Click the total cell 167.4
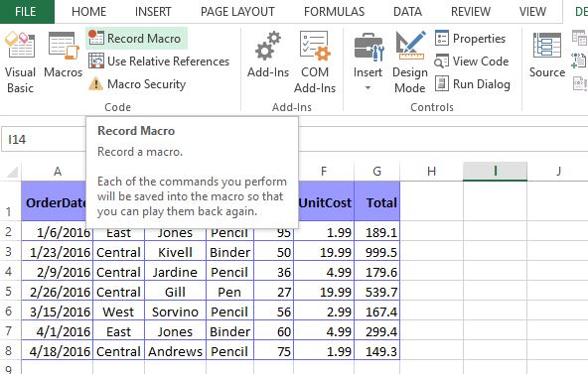Image resolution: width=588 pixels, height=374 pixels. tap(376, 312)
